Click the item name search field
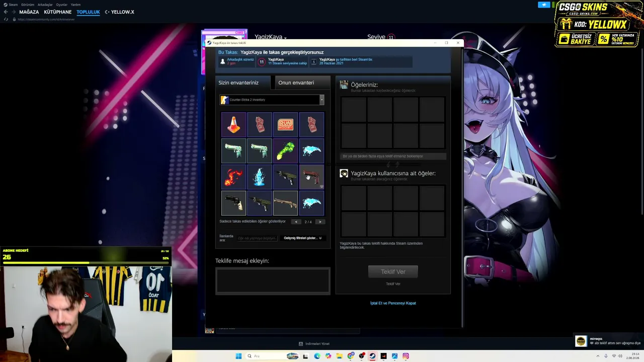Screen dimensions: 644x362 (257, 238)
